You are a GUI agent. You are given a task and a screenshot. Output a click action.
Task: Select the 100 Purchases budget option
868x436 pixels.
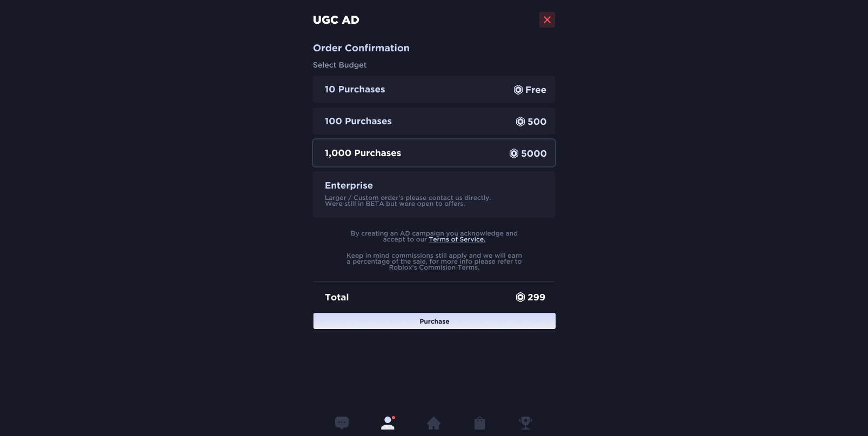point(433,122)
